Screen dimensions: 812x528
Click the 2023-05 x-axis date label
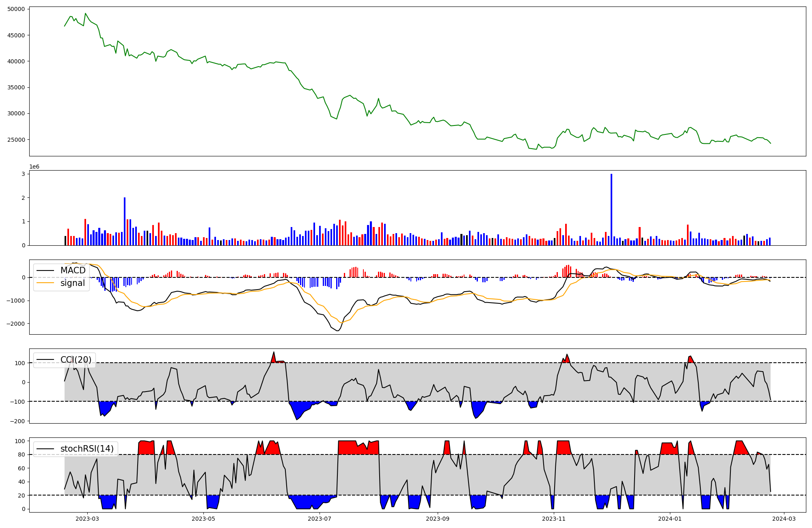pos(203,519)
